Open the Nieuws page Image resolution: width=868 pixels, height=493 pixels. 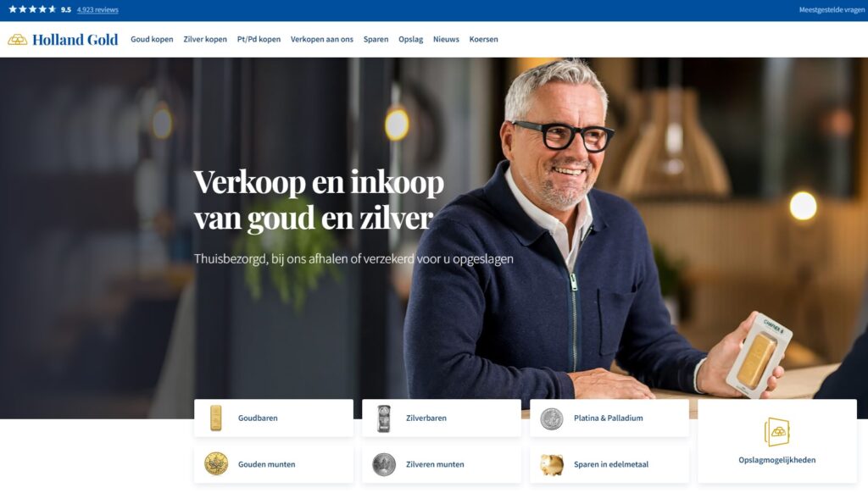(x=446, y=39)
